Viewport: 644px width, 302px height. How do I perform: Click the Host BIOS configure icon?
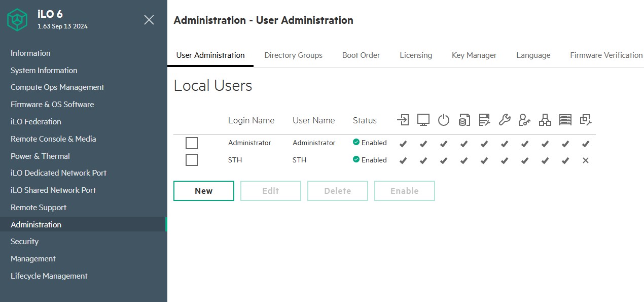coord(484,120)
